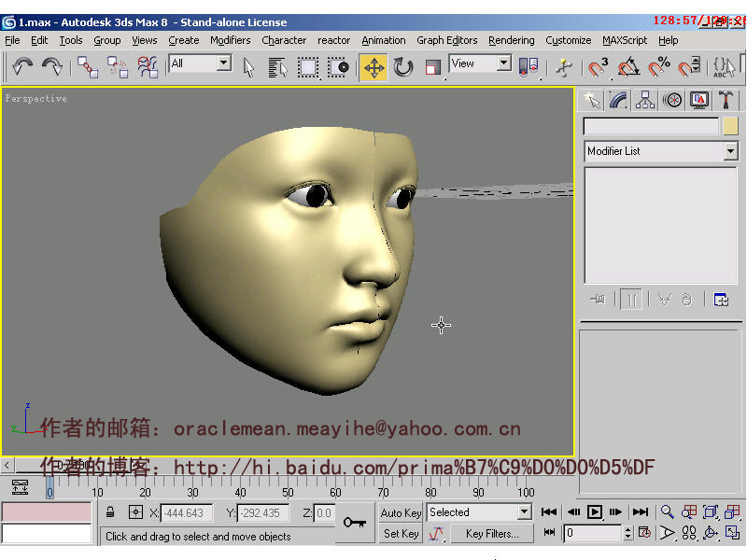Open the Modifiers menu
The height and width of the screenshot is (560, 747).
pyautogui.click(x=231, y=40)
